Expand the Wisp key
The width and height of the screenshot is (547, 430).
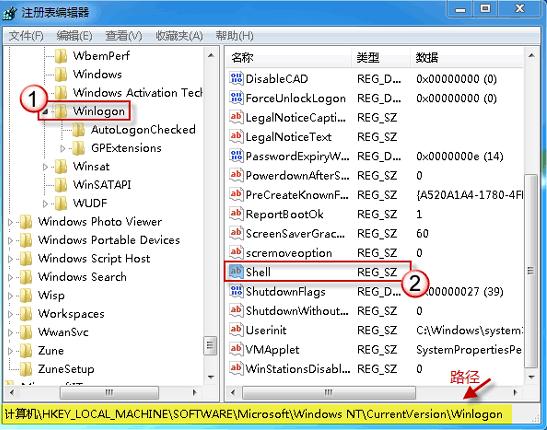[x=10, y=296]
